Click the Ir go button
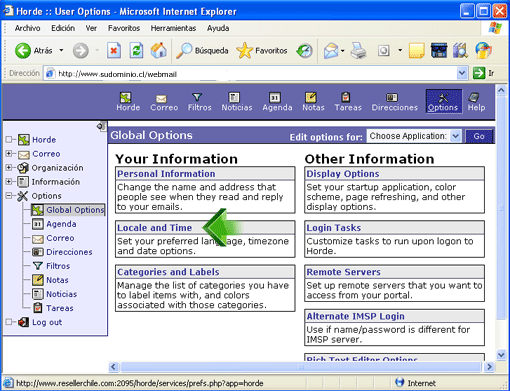510x391 pixels. [x=483, y=73]
